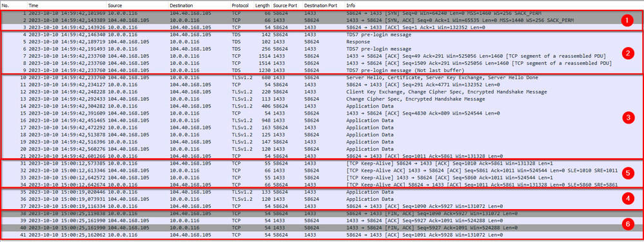This screenshot has height=242, width=644.
Task: Select packet 10, Server Hello, Certificate
Action: [322, 77]
